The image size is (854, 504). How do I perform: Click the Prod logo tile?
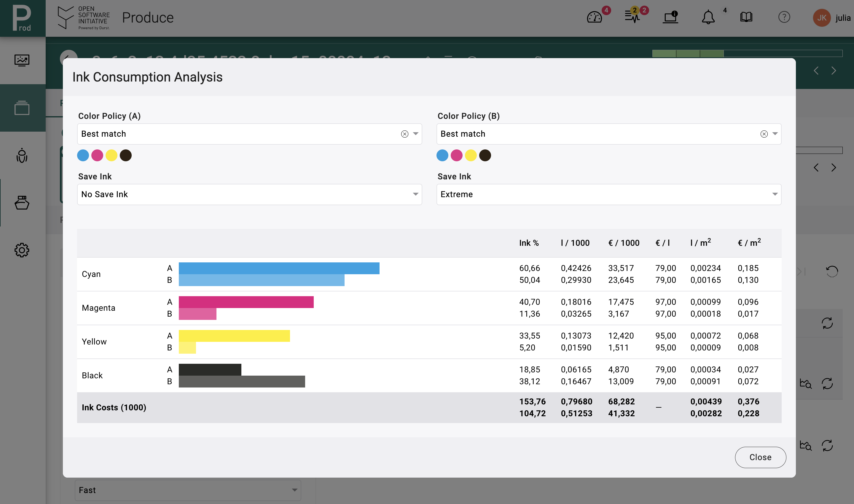(x=23, y=18)
